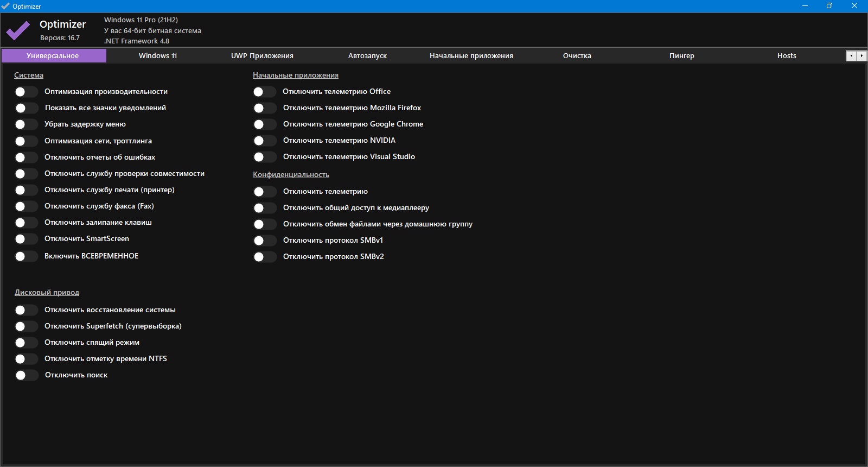Toggle Отключить телеметрию Office switch

[265, 92]
